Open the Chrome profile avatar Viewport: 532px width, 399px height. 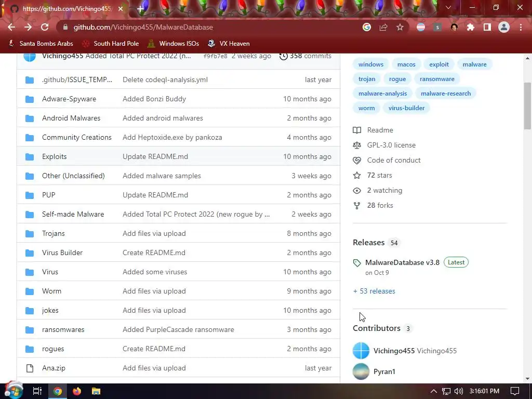tap(504, 27)
